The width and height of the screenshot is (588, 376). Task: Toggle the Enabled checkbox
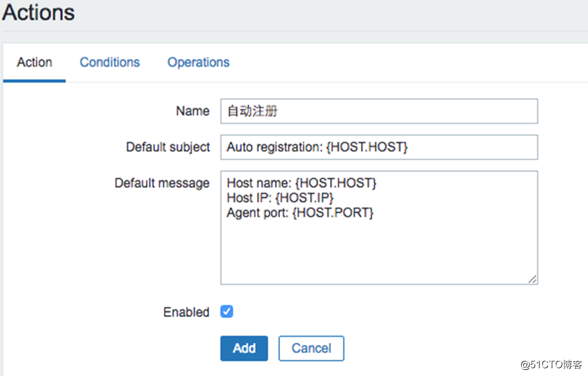226,311
